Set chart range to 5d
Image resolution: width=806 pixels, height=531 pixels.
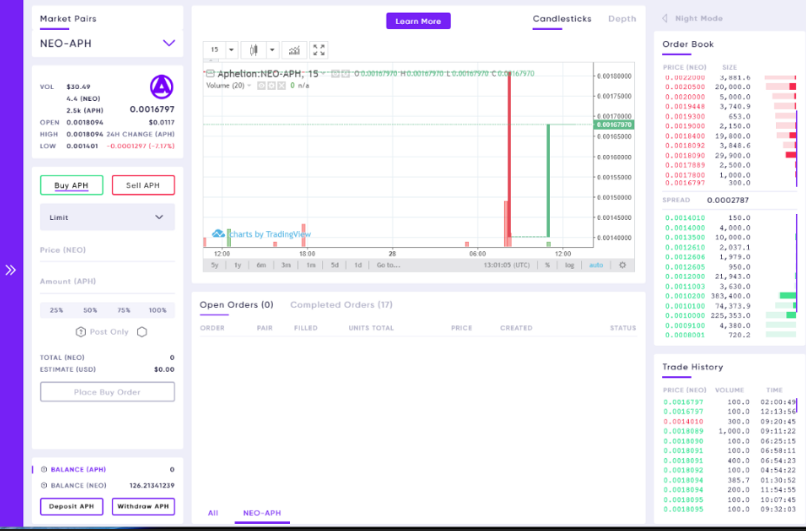[335, 265]
